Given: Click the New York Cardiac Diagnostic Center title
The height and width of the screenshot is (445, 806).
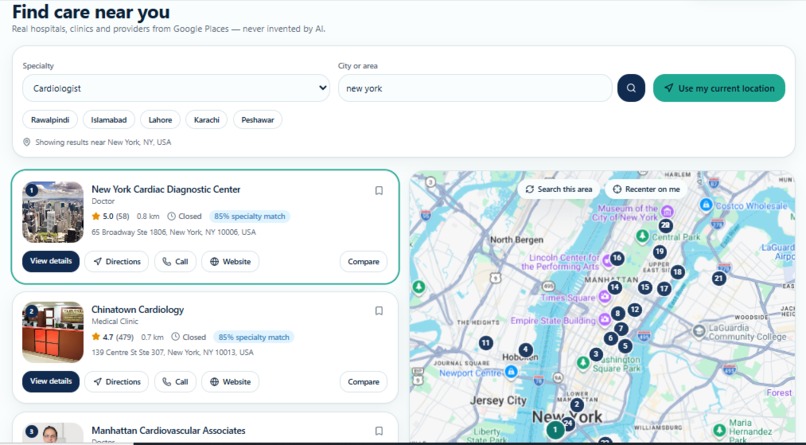Looking at the screenshot, I should tap(166, 190).
